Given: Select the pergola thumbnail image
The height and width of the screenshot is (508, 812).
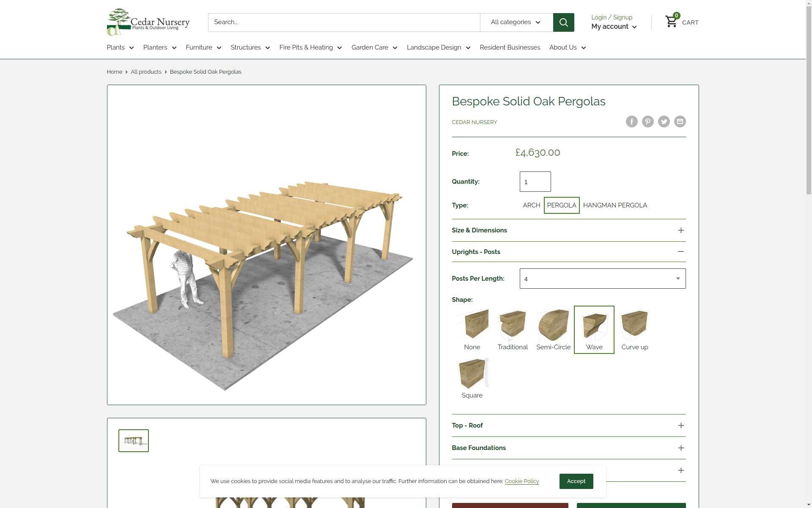Looking at the screenshot, I should click(x=133, y=441).
